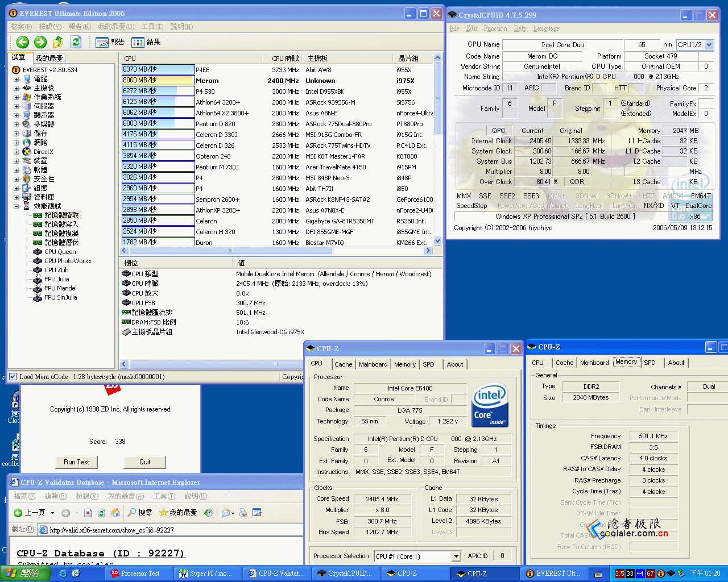Toggle the Load Mem uCode checkbox

tap(13, 376)
